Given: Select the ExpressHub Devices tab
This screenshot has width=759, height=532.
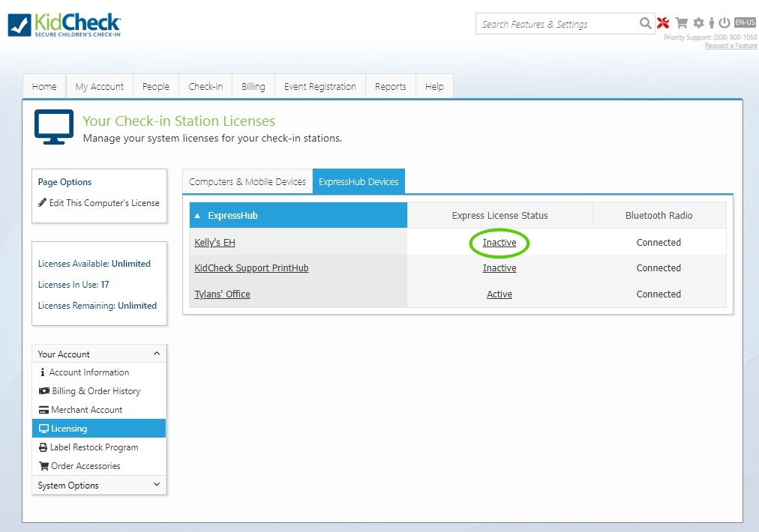Looking at the screenshot, I should 358,182.
